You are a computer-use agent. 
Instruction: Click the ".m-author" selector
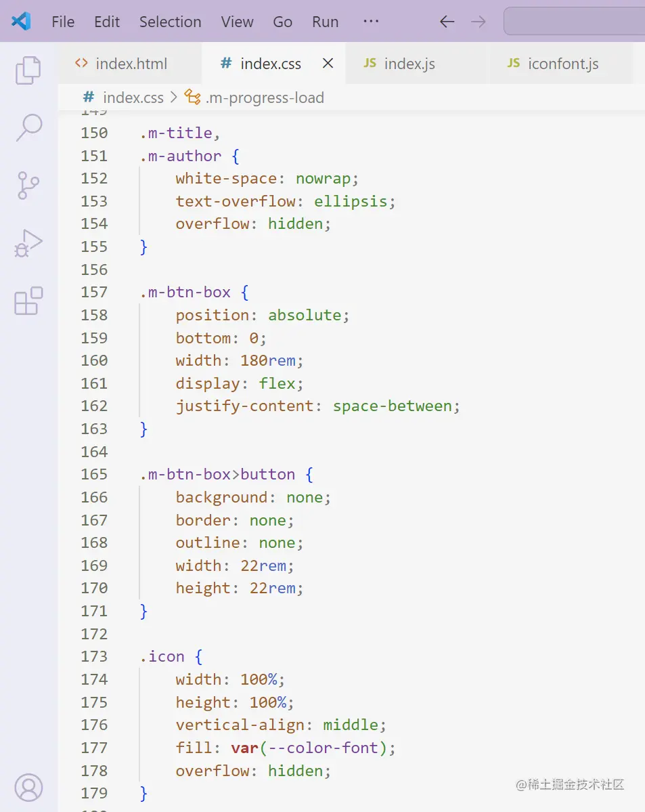coord(180,156)
